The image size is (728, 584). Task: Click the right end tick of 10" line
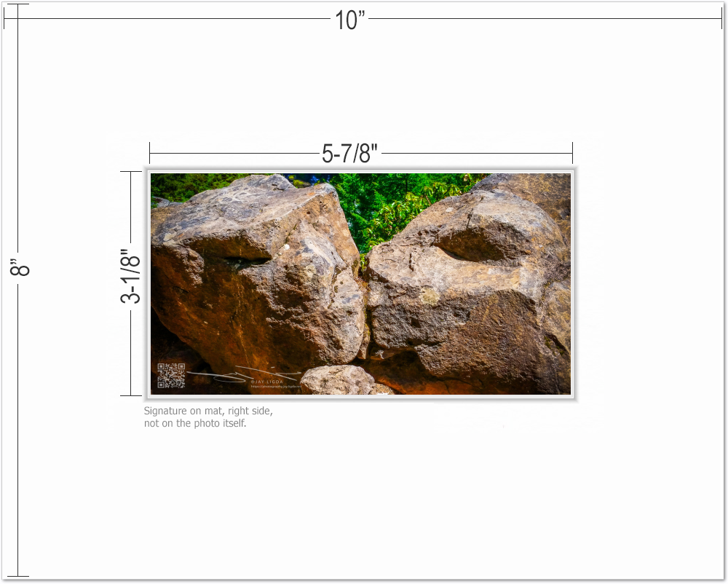721,18
